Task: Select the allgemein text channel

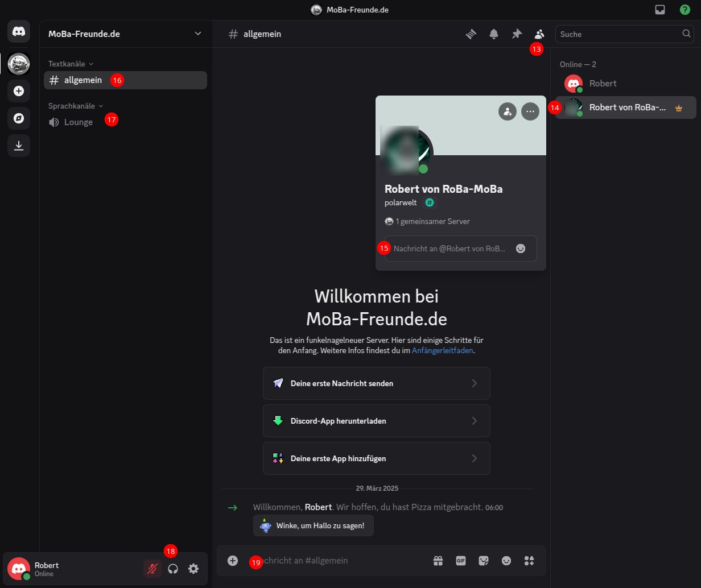Action: pos(125,80)
